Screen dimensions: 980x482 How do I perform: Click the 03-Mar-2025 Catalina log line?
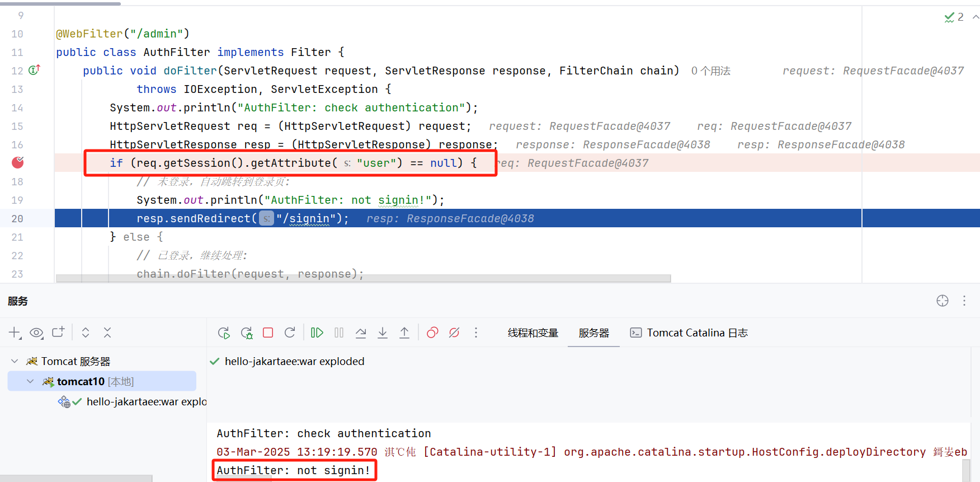point(592,452)
